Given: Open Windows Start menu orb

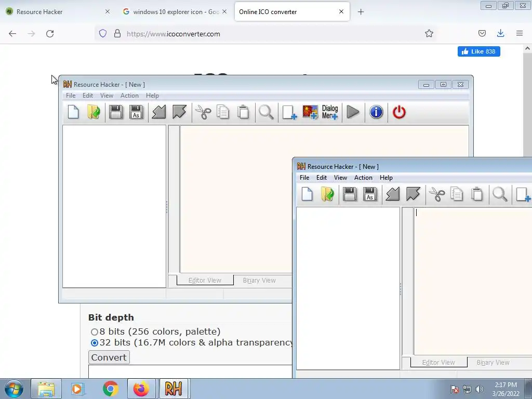Looking at the screenshot, I should pyautogui.click(x=14, y=389).
